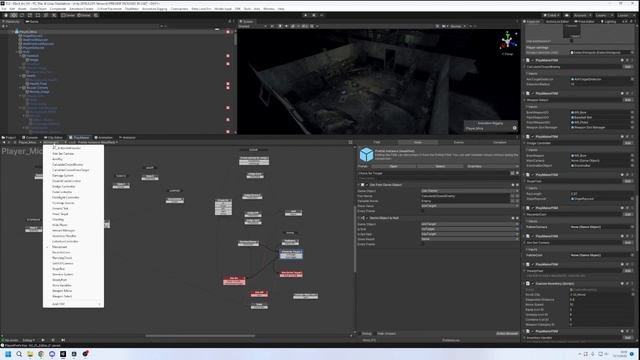Screen dimensions: 640x360
Task: Click the scene orientation gizmo
Action: (x=508, y=41)
